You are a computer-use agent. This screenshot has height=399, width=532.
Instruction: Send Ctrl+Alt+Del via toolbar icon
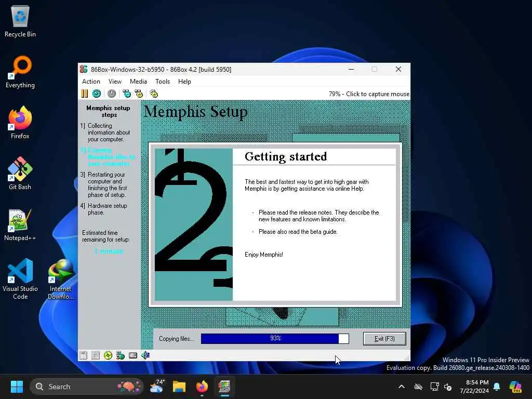[x=127, y=94]
